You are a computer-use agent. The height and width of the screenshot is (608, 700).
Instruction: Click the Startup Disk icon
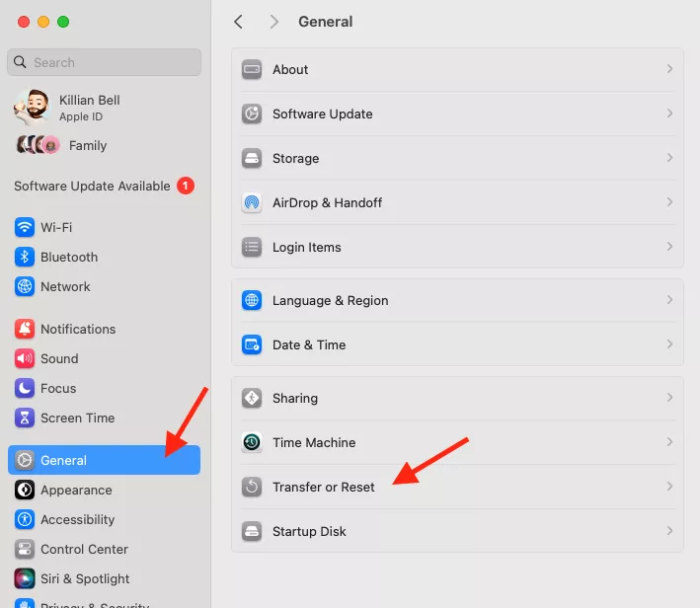pyautogui.click(x=252, y=531)
